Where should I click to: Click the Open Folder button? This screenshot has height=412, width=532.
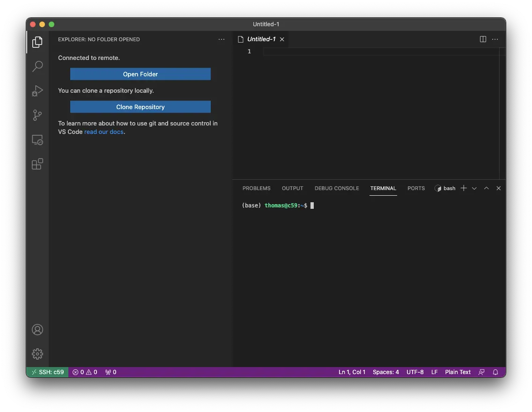pos(140,74)
